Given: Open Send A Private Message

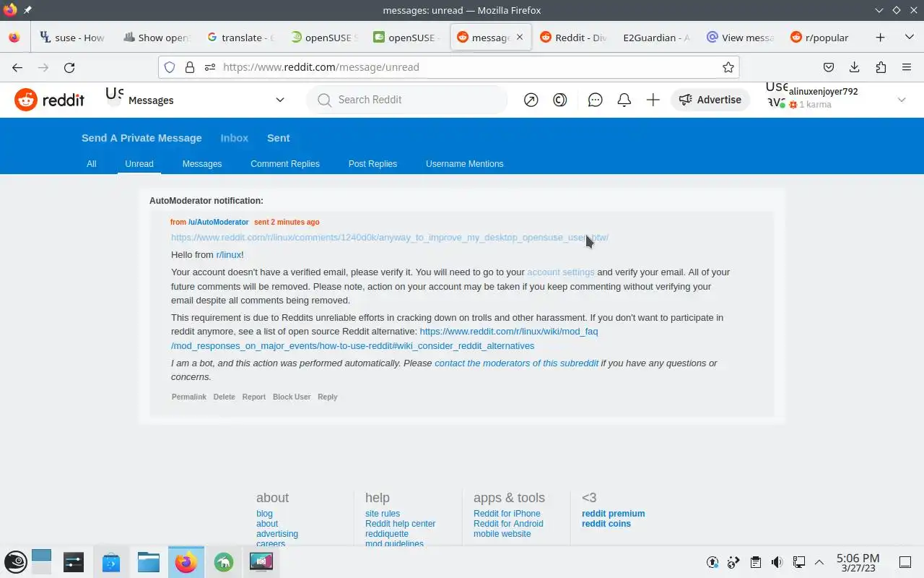Looking at the screenshot, I should [141, 138].
